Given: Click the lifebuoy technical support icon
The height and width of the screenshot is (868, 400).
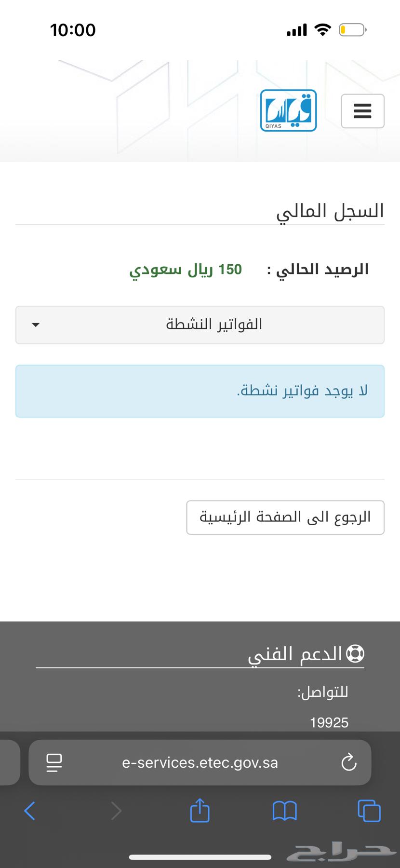Looking at the screenshot, I should coord(355,654).
